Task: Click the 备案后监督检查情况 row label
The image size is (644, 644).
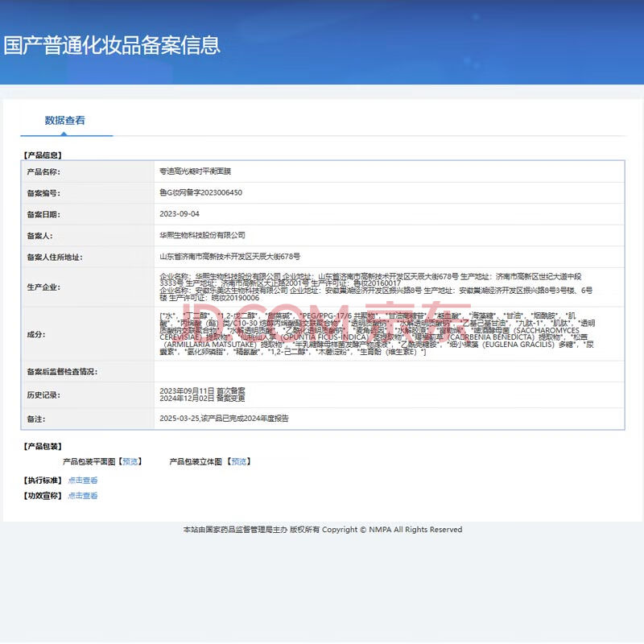Action: click(62, 371)
